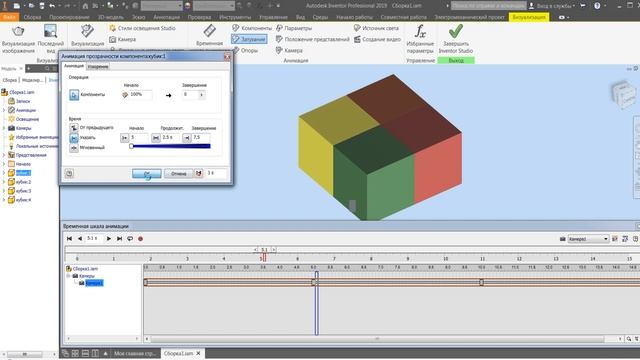640x360 pixels.
Task: Open the Проверка ribbon tab
Action: point(199,17)
